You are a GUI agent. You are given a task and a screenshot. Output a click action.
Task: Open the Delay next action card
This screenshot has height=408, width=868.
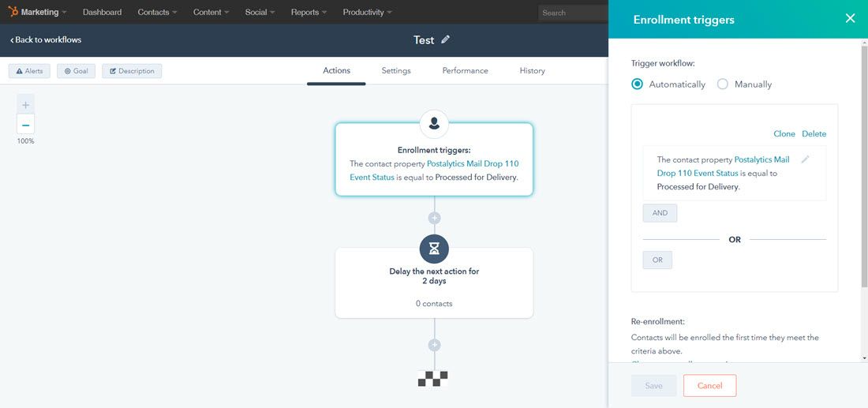point(434,283)
